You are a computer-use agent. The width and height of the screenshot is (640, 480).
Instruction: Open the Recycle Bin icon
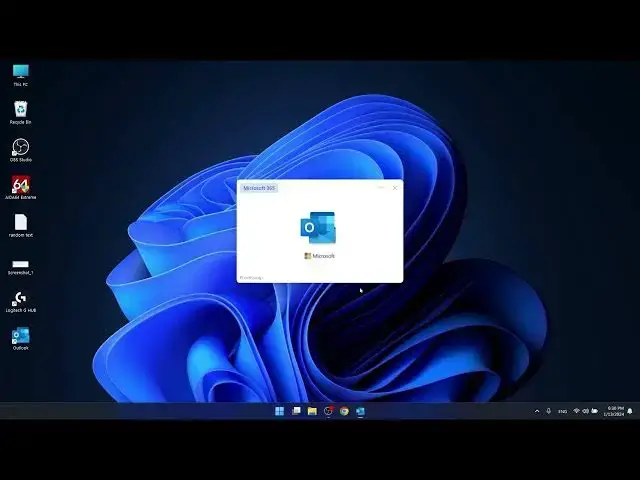[20, 113]
